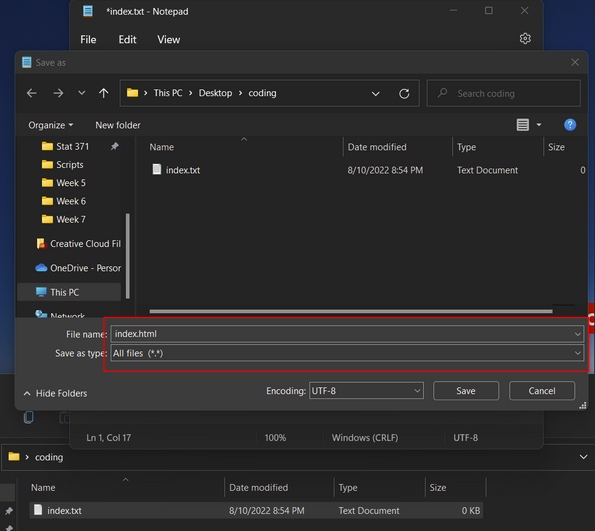Open recent locations chevron next to Forward arrow
The height and width of the screenshot is (531, 595).
[x=82, y=93]
